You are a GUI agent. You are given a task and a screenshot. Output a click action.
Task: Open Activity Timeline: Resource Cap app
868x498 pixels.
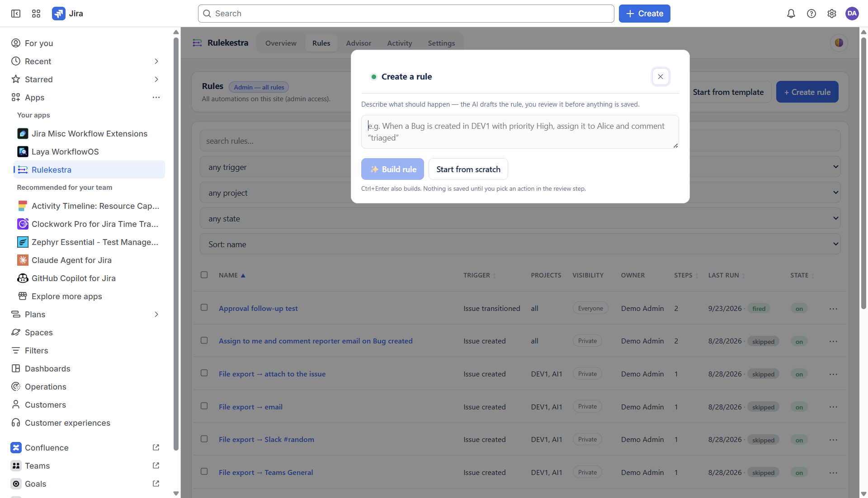[x=90, y=206]
